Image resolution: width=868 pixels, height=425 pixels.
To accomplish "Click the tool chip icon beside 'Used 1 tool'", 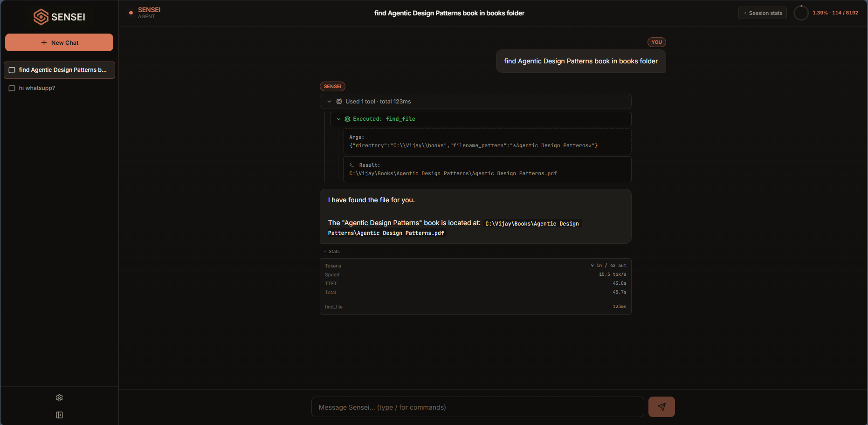I will 339,102.
